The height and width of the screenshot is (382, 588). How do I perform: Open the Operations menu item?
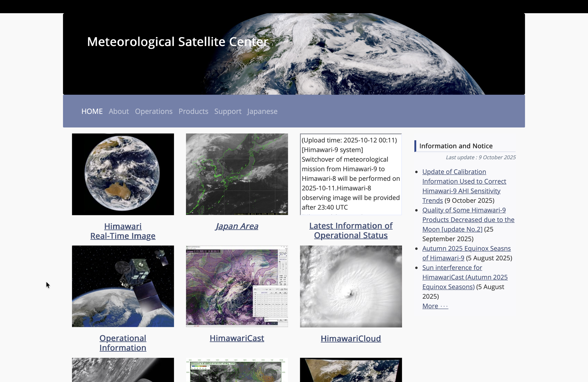click(154, 111)
